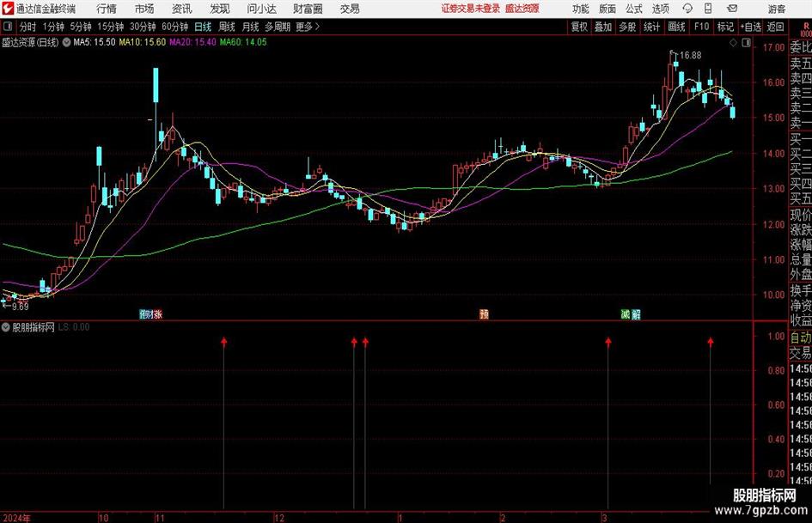
Task: Toggle the left sidebar panel icon
Action: click(x=7, y=27)
